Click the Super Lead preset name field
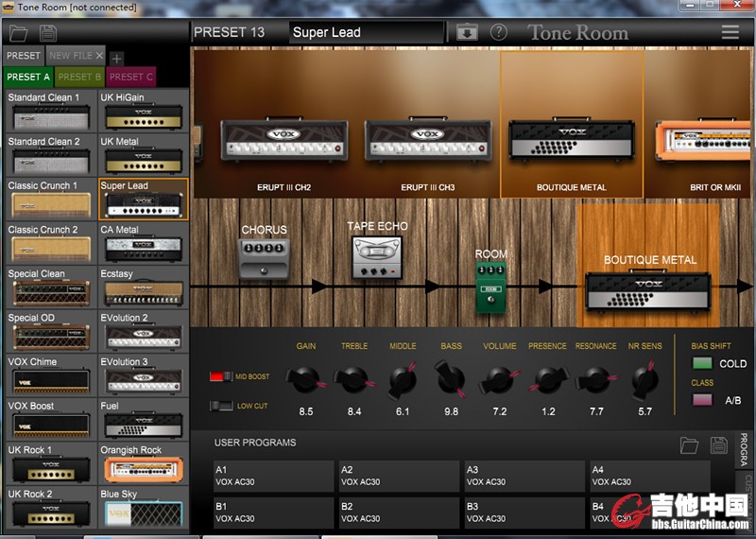 click(366, 32)
